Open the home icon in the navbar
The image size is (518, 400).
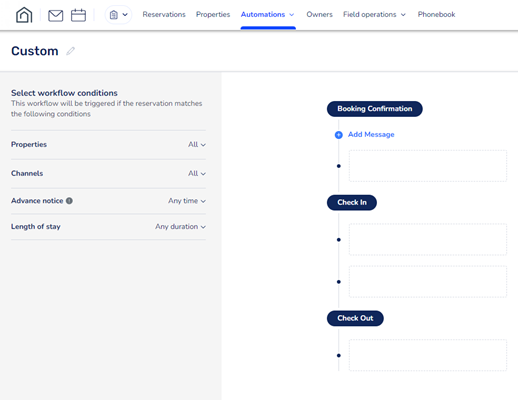pyautogui.click(x=24, y=15)
